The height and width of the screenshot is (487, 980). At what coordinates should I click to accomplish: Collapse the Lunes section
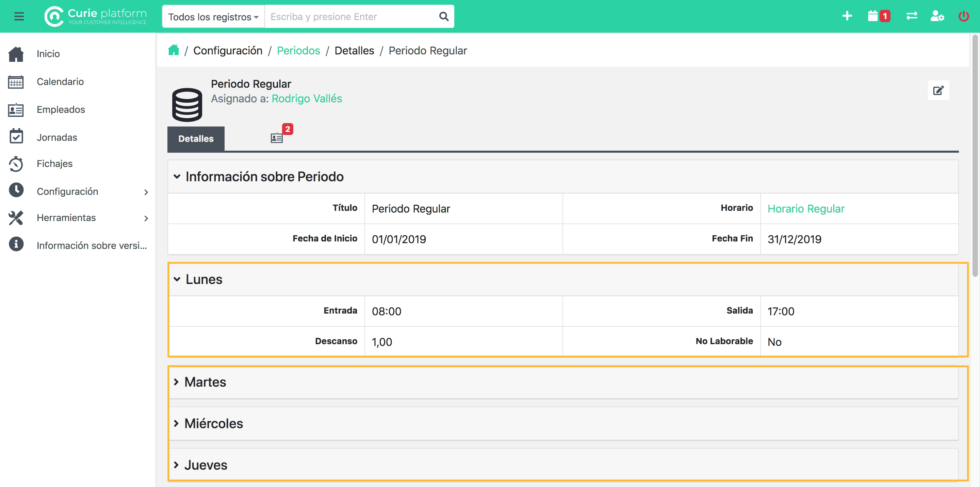click(204, 279)
